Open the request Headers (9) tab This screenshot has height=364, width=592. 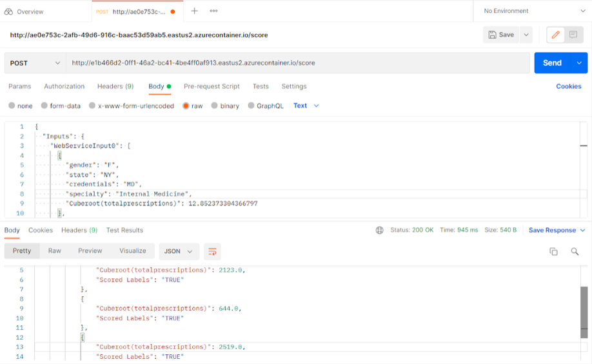point(115,86)
